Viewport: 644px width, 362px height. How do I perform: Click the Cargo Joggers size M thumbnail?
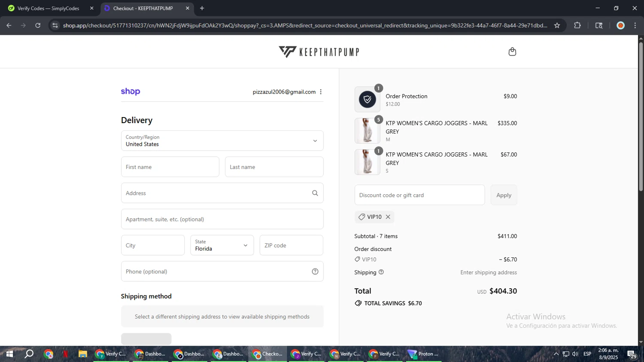click(x=367, y=131)
